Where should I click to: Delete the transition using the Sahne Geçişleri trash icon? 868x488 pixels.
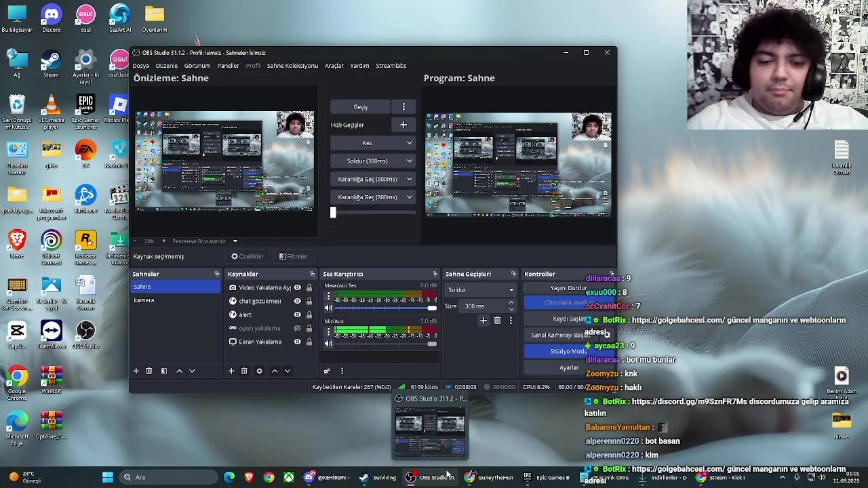coord(497,321)
